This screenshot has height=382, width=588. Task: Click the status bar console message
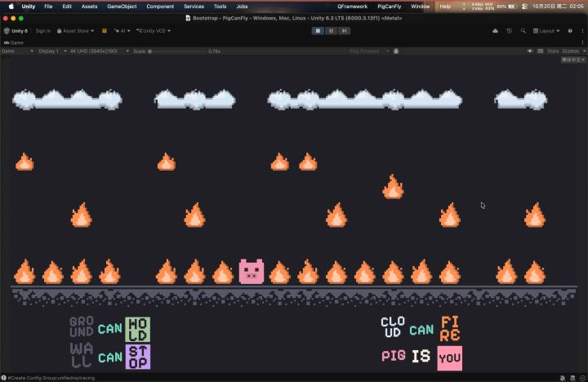pos(51,378)
